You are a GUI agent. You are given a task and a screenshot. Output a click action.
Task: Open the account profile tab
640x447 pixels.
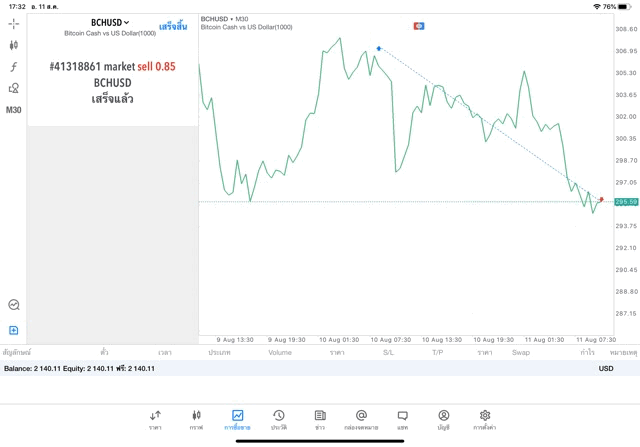click(444, 420)
